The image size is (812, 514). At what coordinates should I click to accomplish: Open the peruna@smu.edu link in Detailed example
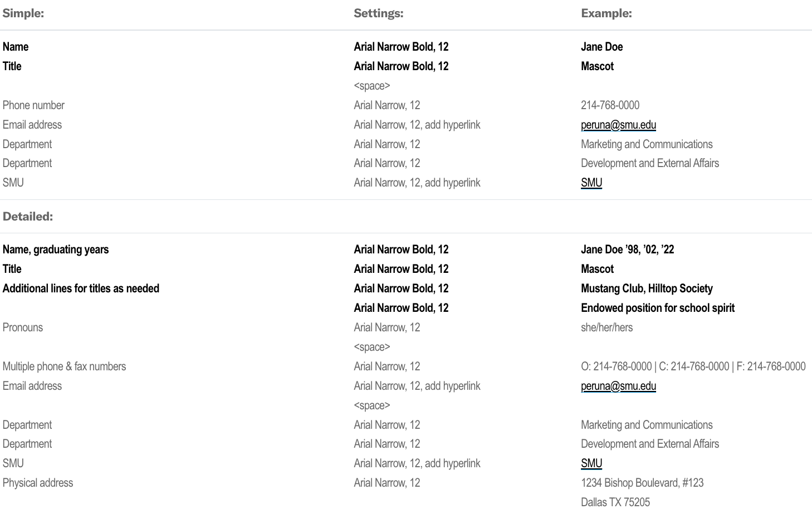pos(618,386)
